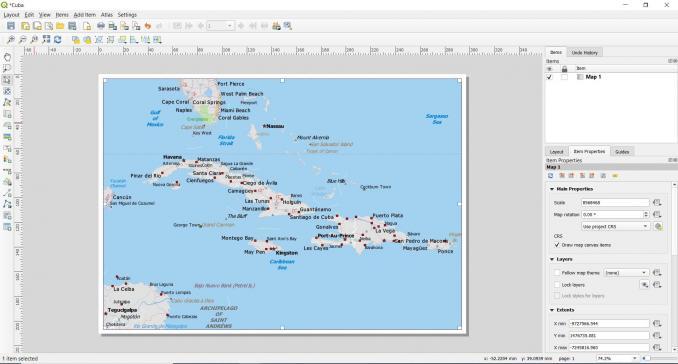Click the data-defined override beside X min

point(657,323)
